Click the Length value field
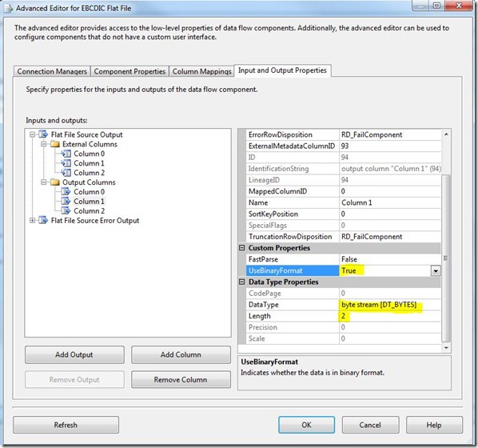This screenshot has width=478, height=448. (x=390, y=316)
